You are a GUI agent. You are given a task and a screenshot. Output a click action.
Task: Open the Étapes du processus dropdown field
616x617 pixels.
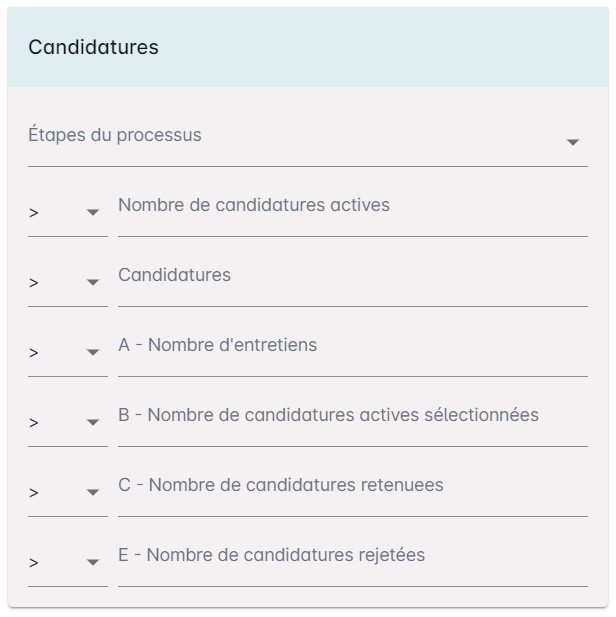(308, 142)
